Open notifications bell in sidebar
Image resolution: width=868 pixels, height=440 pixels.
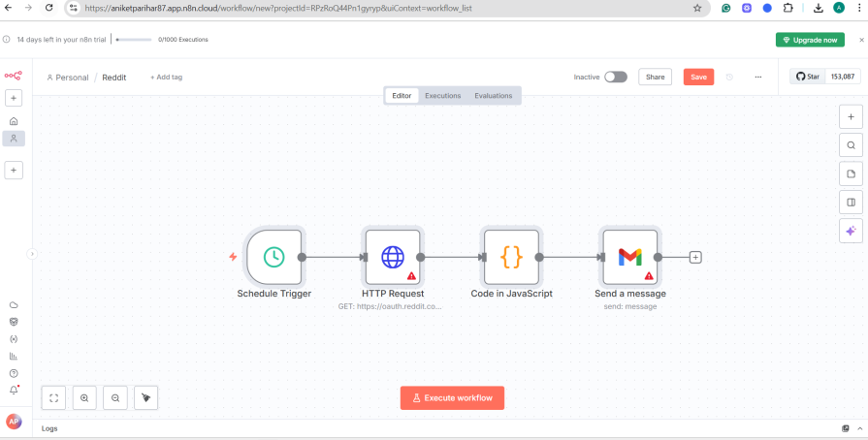[14, 391]
